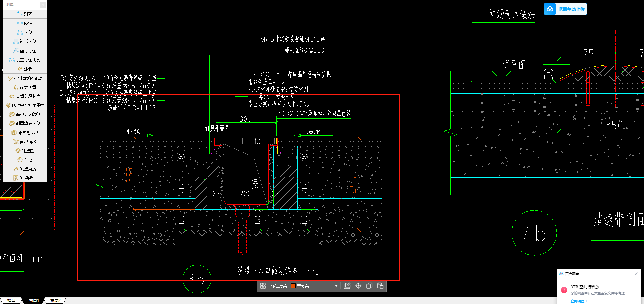
Task: Click the 素土夯实 compaction annotation
Action: tap(279, 104)
